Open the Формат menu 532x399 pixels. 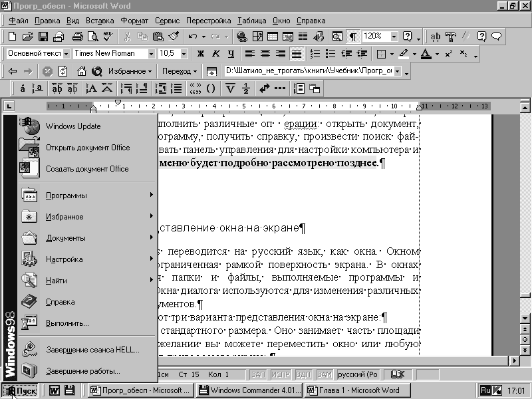(x=134, y=21)
